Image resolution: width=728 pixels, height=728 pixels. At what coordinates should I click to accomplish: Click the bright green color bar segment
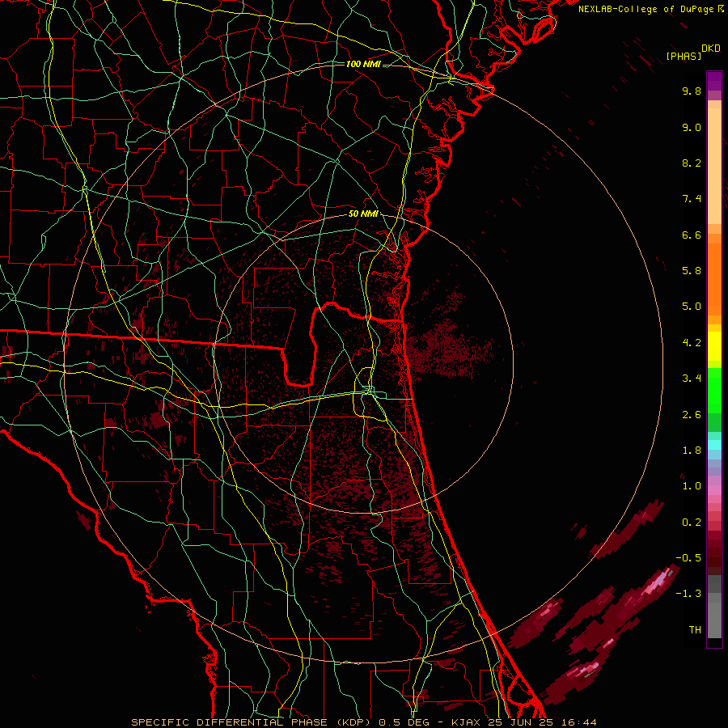pyautogui.click(x=714, y=391)
